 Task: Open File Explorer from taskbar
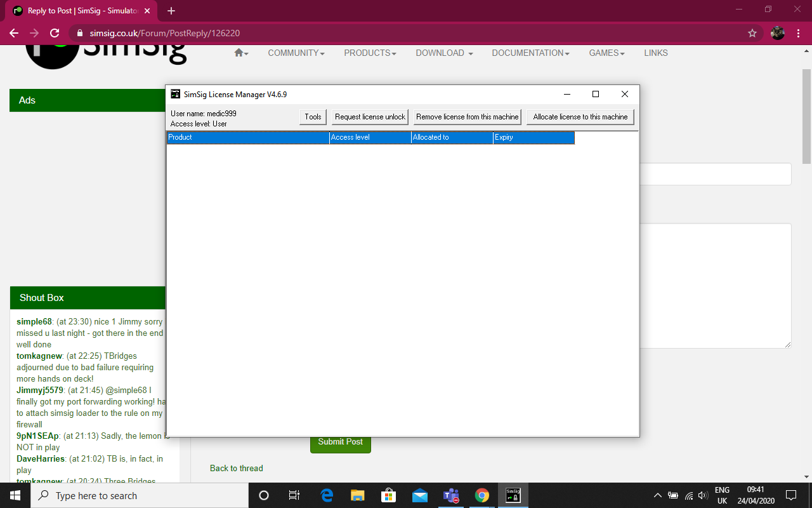[358, 495]
